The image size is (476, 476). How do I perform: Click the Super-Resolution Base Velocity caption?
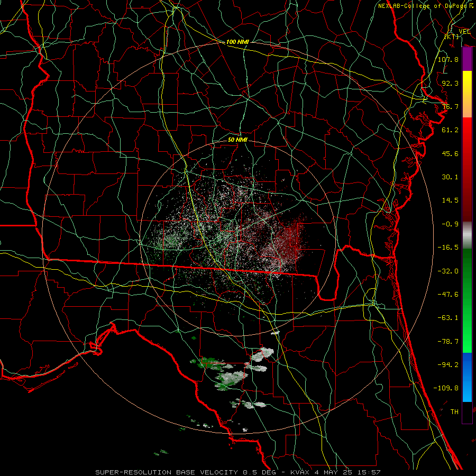coord(238,472)
